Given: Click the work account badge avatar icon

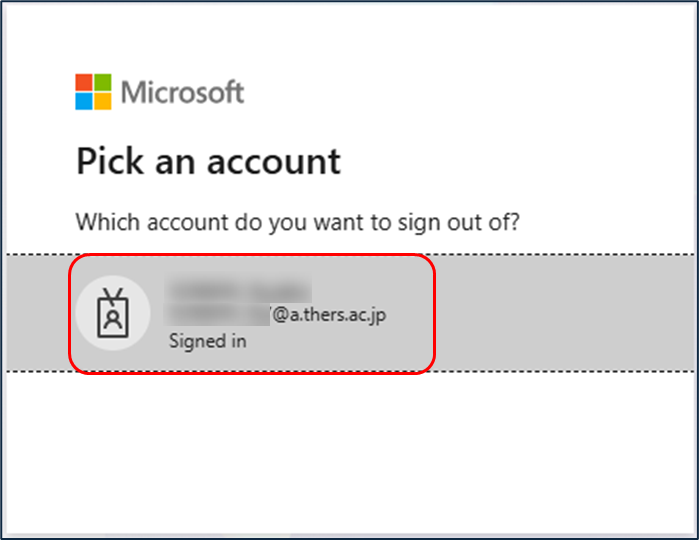Looking at the screenshot, I should [x=113, y=313].
